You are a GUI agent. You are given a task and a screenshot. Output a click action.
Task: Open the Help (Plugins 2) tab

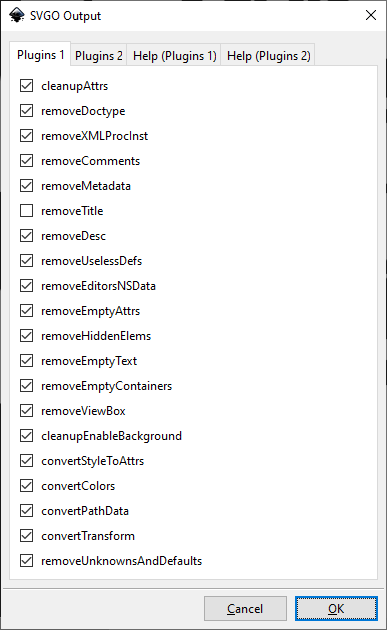point(268,55)
